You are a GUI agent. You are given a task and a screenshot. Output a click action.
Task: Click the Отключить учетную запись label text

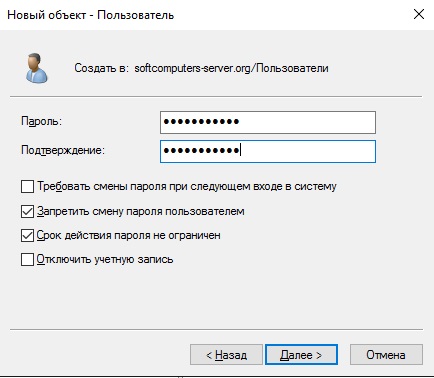(x=105, y=259)
